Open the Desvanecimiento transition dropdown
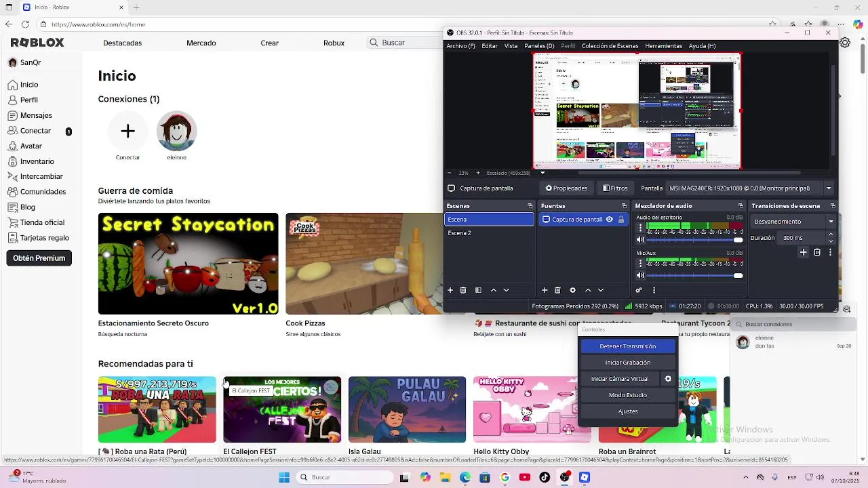868x488 pixels. [x=793, y=222]
